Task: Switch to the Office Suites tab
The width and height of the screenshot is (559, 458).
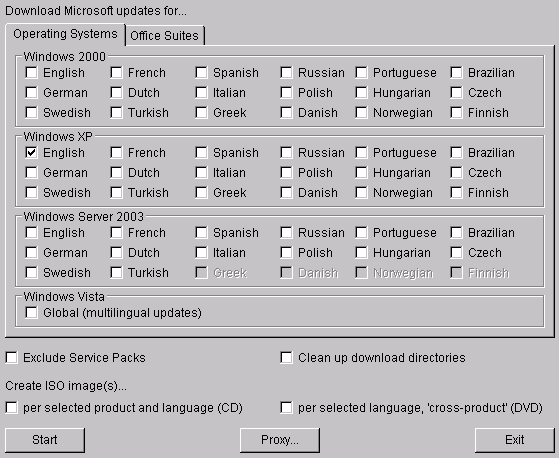Action: 164,36
